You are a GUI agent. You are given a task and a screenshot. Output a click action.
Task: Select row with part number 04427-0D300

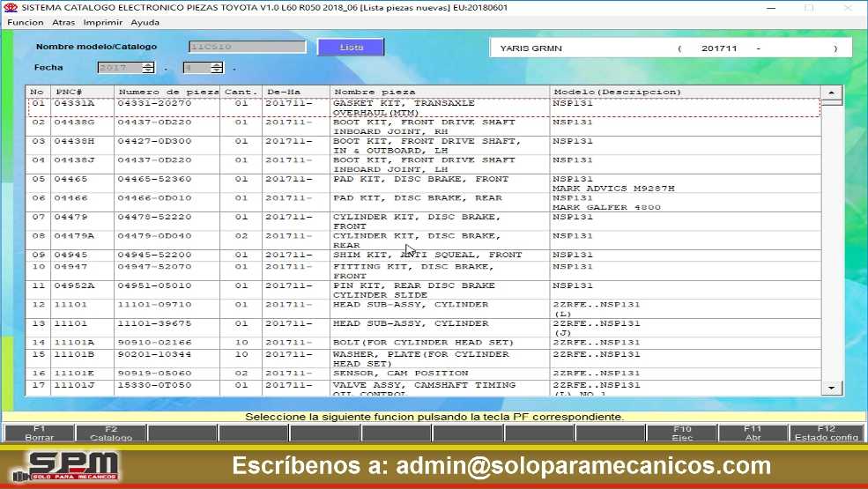(x=424, y=145)
